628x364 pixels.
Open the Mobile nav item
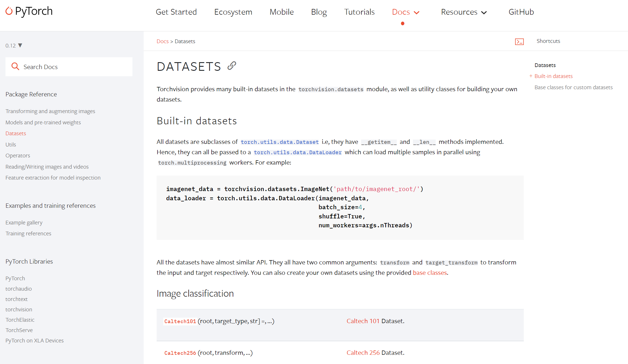(282, 12)
